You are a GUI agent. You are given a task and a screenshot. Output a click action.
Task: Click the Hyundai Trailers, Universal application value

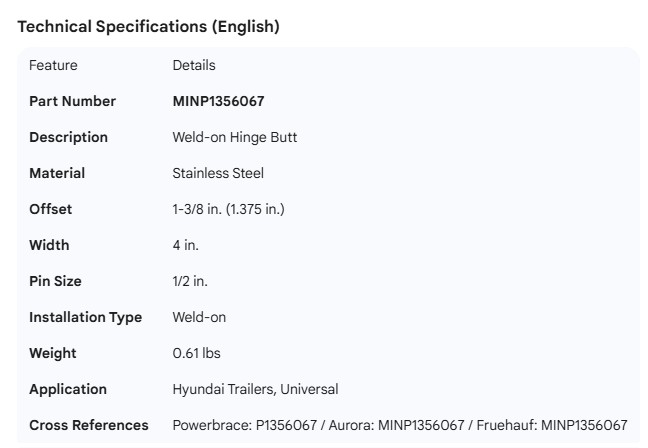point(255,389)
